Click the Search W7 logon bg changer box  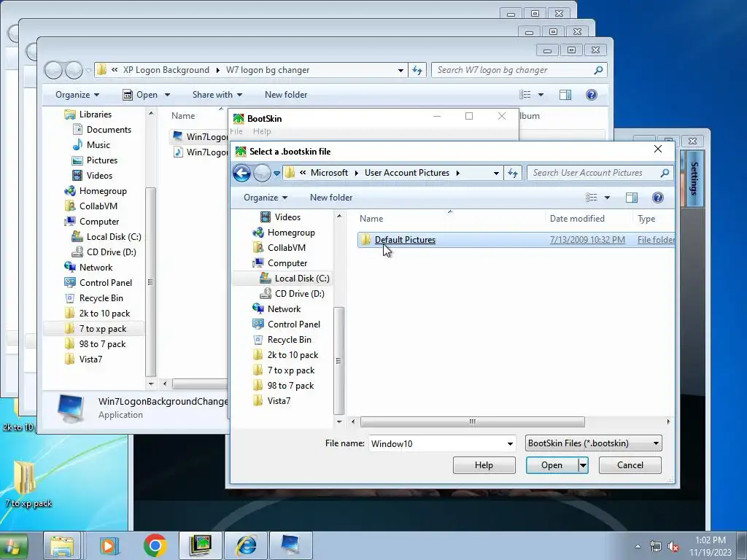tap(519, 70)
